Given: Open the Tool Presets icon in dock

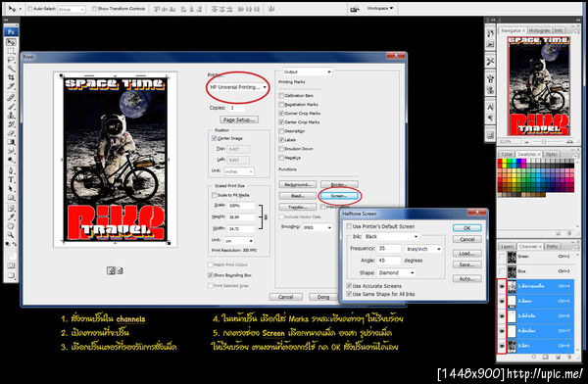Looking at the screenshot, I should (x=490, y=61).
